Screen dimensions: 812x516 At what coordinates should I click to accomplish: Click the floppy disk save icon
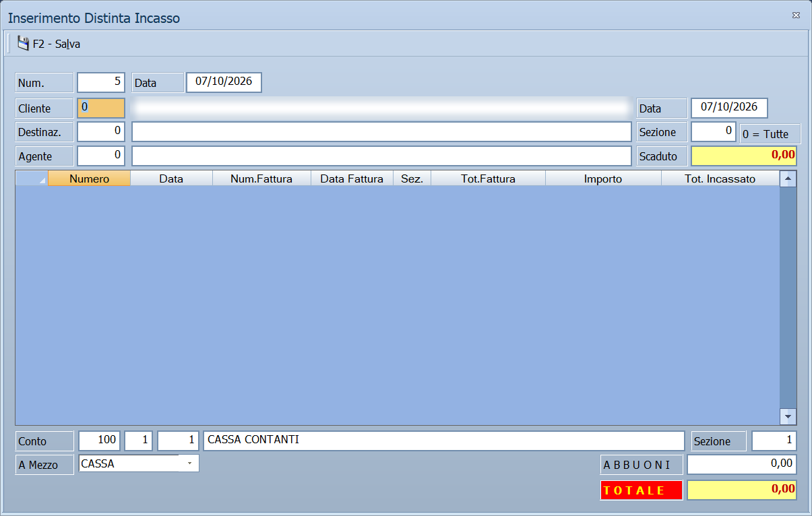click(24, 44)
